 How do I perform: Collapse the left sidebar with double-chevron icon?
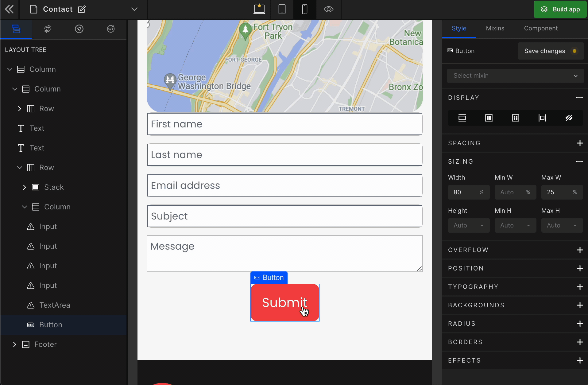pyautogui.click(x=9, y=9)
